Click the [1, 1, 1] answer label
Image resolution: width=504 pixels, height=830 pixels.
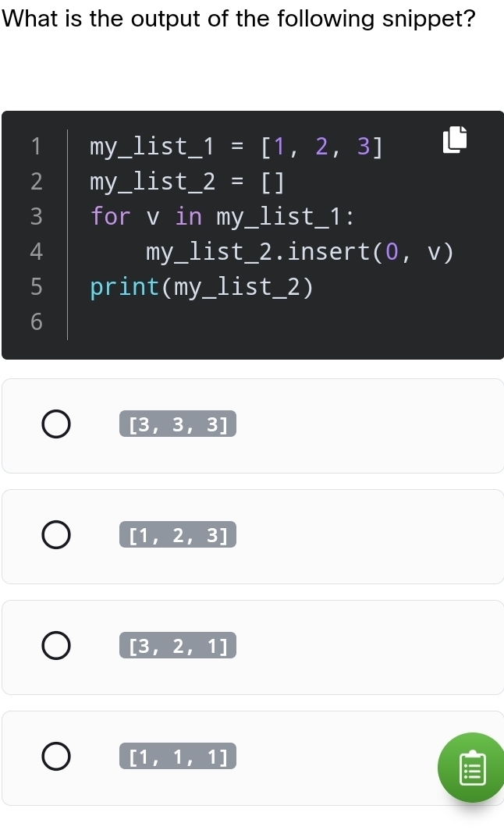(177, 756)
